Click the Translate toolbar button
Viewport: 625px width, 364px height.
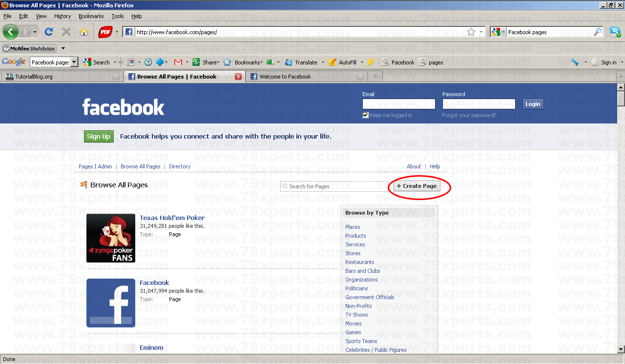pos(301,62)
